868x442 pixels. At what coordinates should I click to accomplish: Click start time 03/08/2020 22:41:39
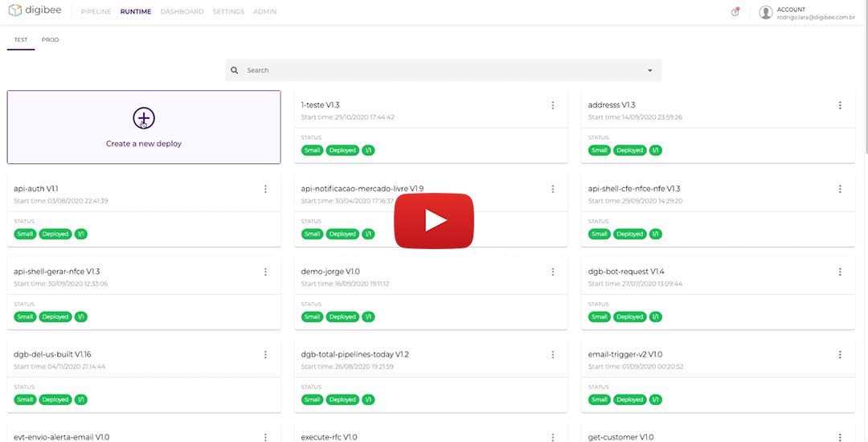[61, 202]
